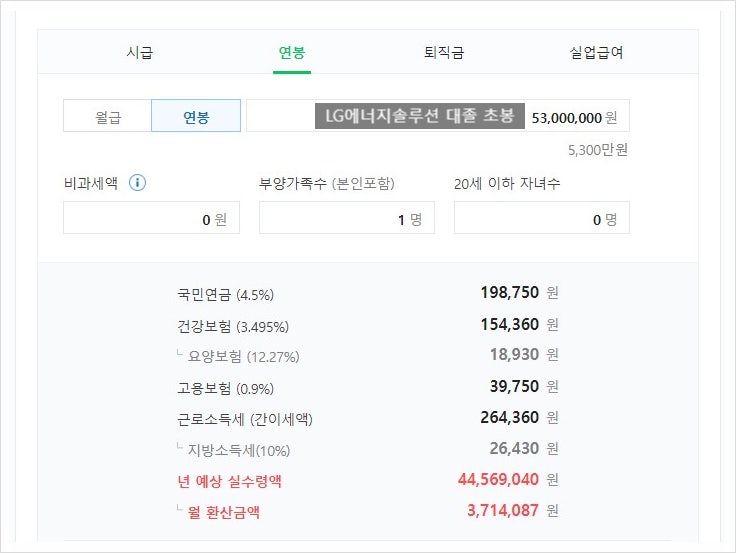Click the 20세 이하 자녀수 input
Image resolution: width=736 pixels, height=553 pixels.
541,218
